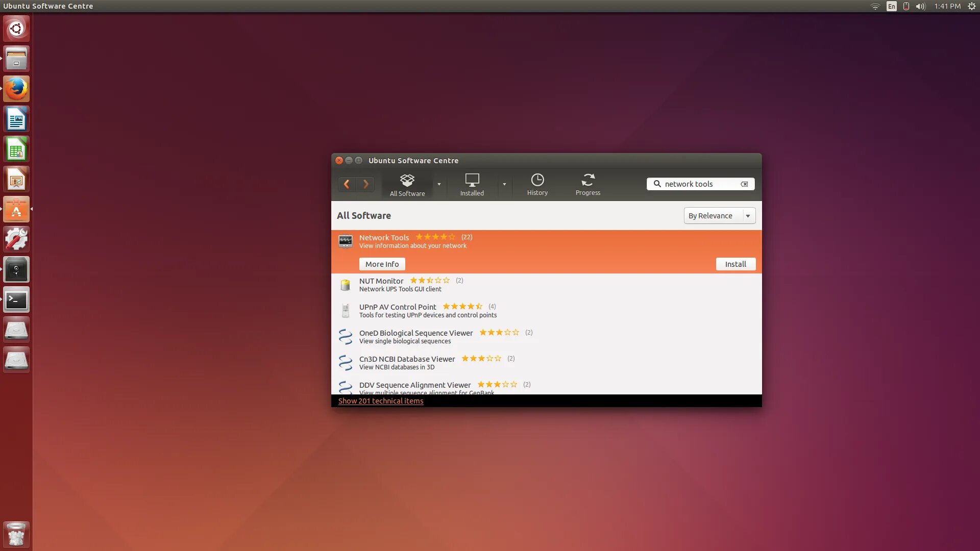
Task: Click the forward navigation arrow
Action: click(365, 184)
